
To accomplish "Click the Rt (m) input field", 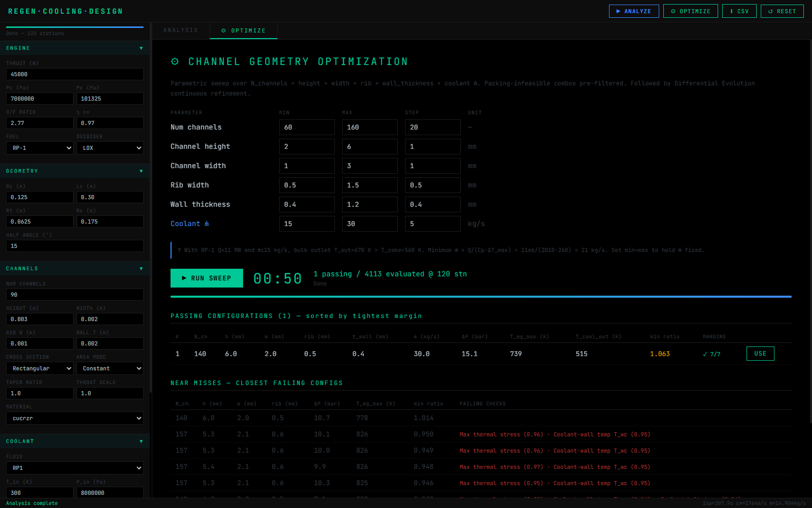I will click(x=40, y=221).
